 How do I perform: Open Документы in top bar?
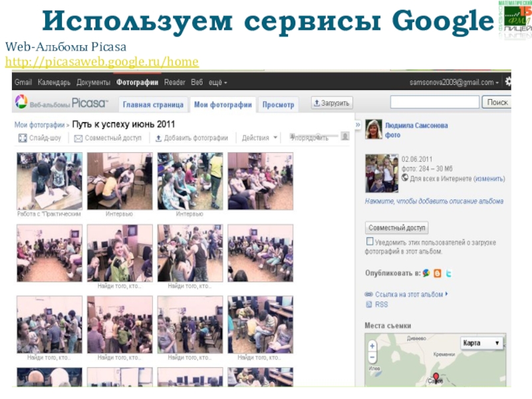click(x=93, y=82)
